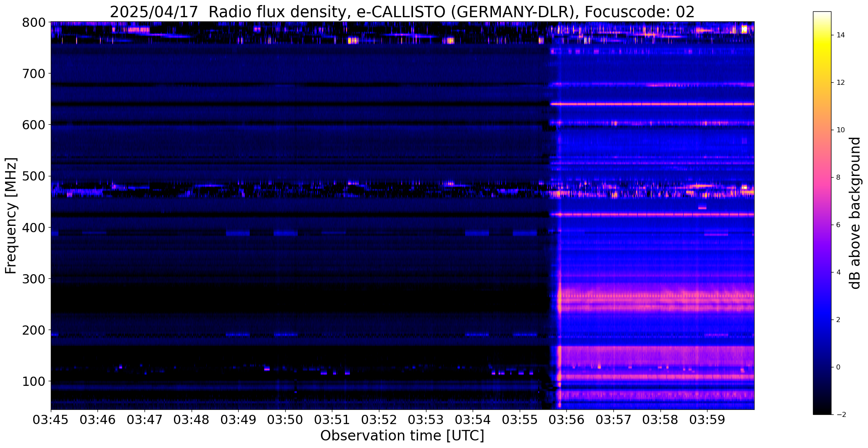Click the colorbar tick label −2
The height and width of the screenshot is (448, 868).
[841, 415]
